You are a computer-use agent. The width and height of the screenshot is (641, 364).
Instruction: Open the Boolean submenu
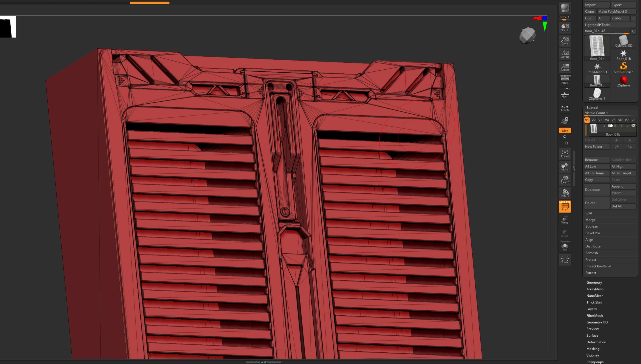pos(591,226)
